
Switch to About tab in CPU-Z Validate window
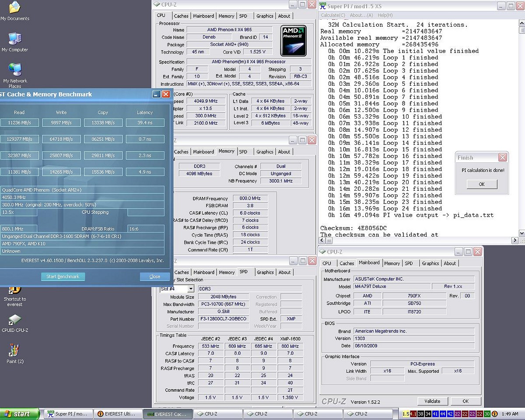pyautogui.click(x=450, y=263)
